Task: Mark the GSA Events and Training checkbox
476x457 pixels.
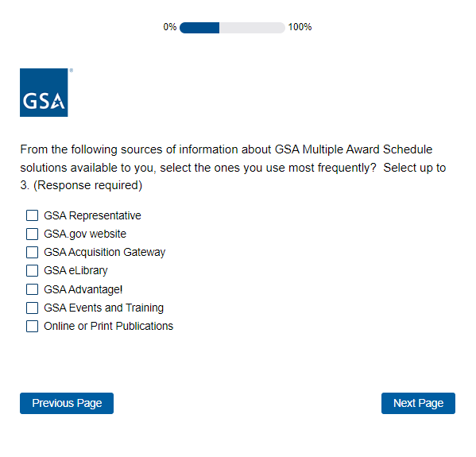Action: pos(32,308)
